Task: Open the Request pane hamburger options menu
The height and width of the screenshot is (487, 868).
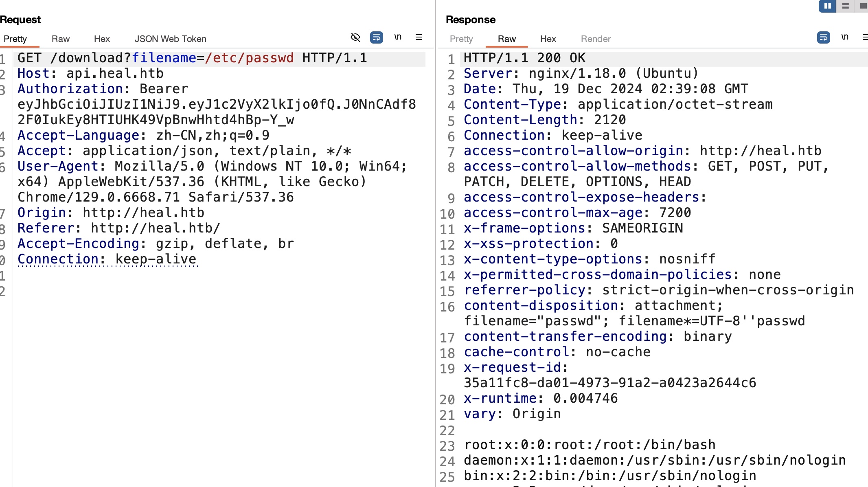Action: (x=419, y=37)
